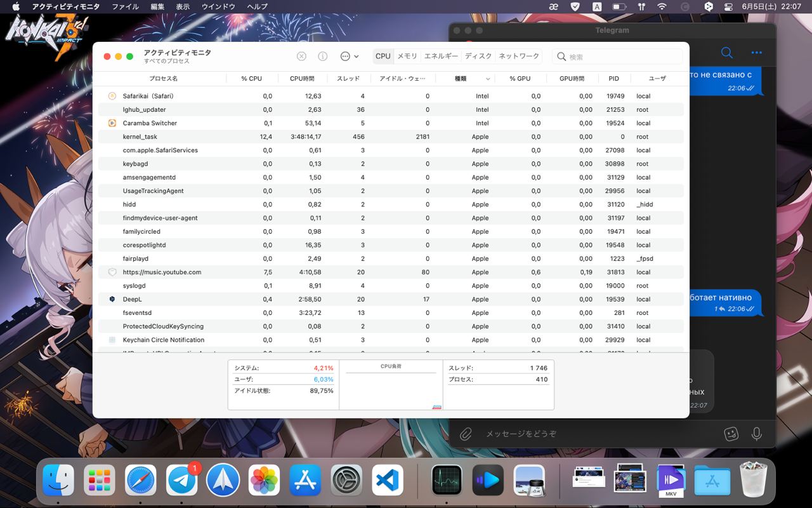Open the ヘルプ menu
The width and height of the screenshot is (812, 508).
click(x=257, y=6)
